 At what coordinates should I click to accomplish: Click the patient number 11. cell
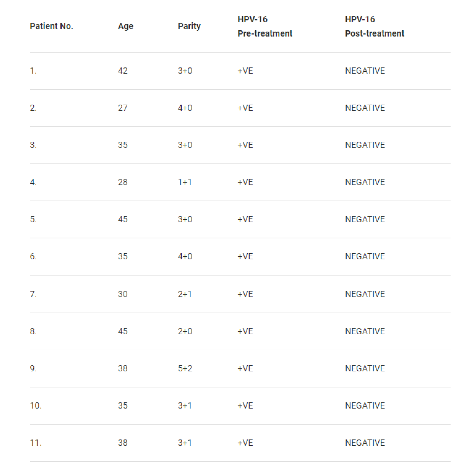coord(36,443)
